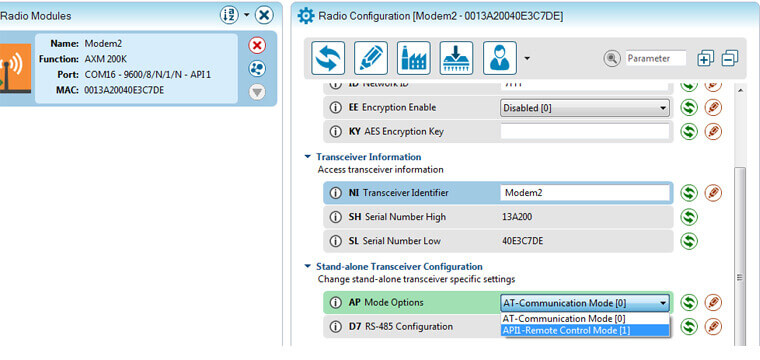Viewport: 760px width, 360px height.
Task: Open the EE Encryption Enable dropdown
Action: [585, 108]
